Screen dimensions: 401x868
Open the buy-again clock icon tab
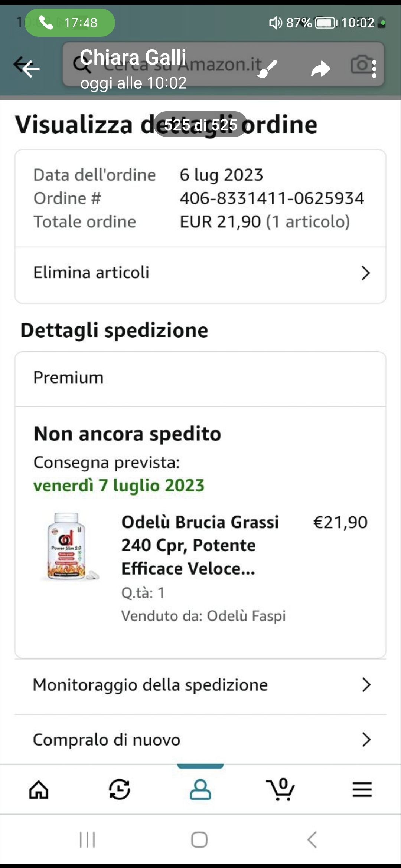coord(120,789)
